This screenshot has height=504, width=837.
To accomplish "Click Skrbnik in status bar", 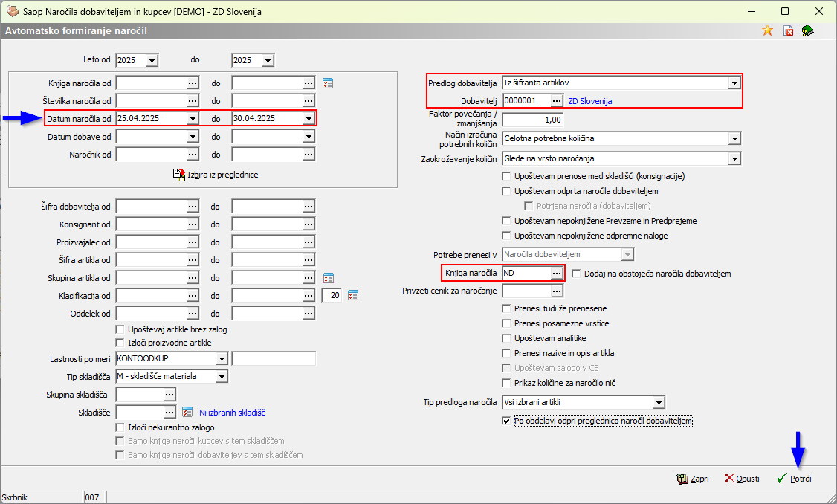I will 15,497.
